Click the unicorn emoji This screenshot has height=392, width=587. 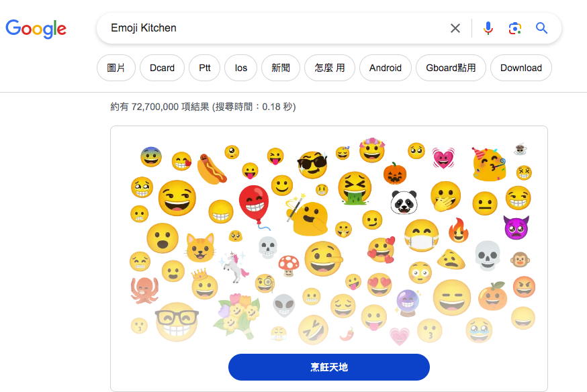(234, 266)
